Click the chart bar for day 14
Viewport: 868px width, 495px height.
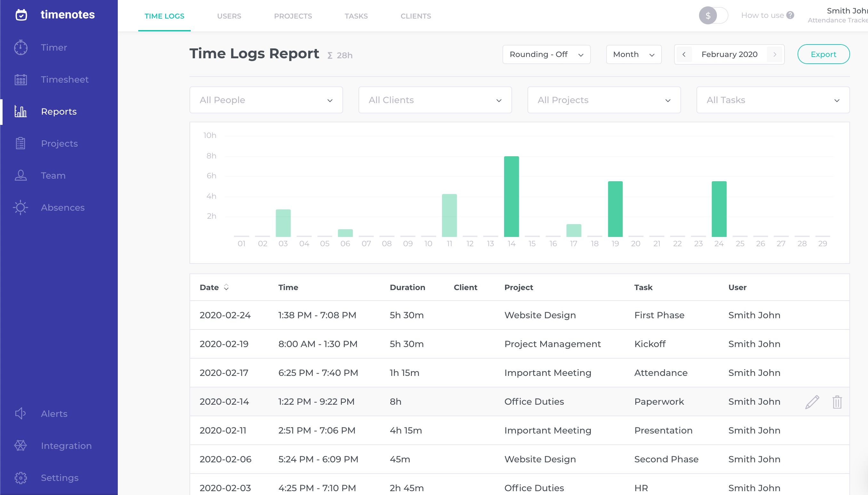pyautogui.click(x=511, y=197)
